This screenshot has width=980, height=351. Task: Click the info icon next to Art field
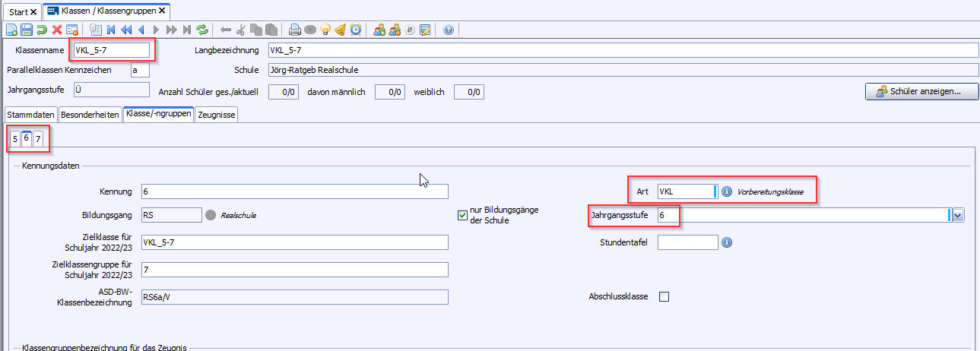coord(726,191)
